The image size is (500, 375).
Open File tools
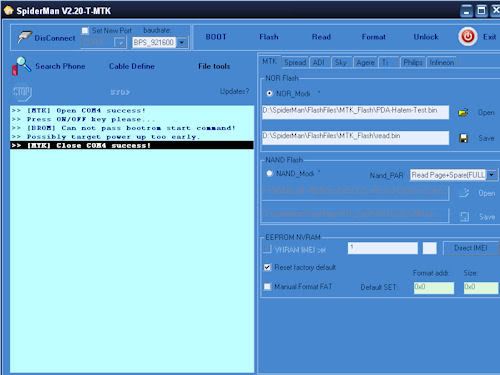pyautogui.click(x=214, y=66)
